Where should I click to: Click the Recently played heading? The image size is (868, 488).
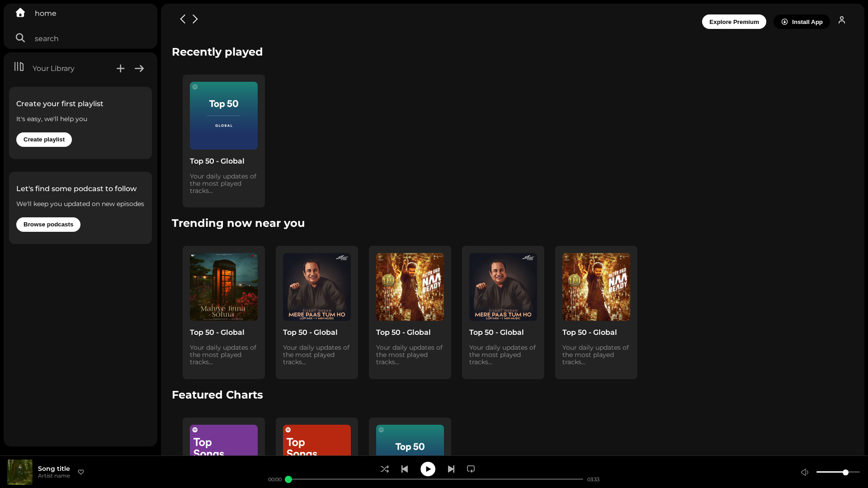click(x=217, y=52)
